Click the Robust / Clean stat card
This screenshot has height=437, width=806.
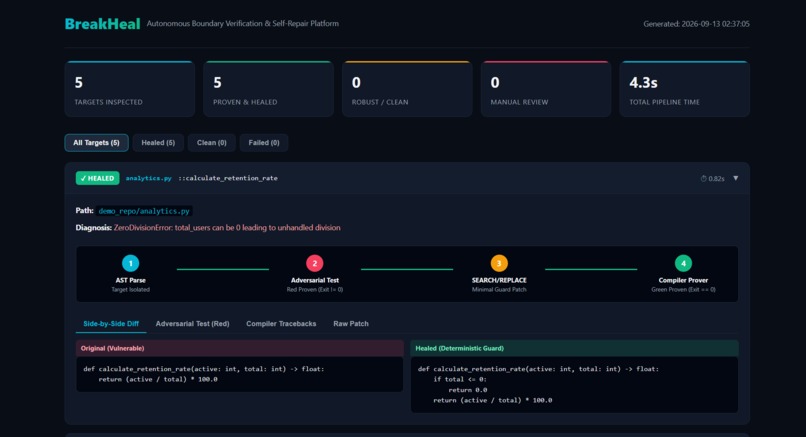pyautogui.click(x=407, y=89)
